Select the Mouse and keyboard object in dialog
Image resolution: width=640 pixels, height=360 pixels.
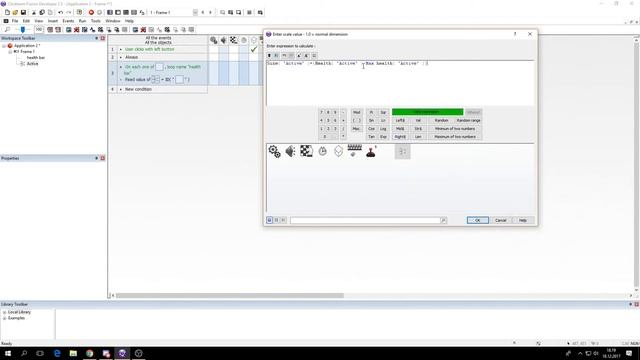click(x=354, y=151)
